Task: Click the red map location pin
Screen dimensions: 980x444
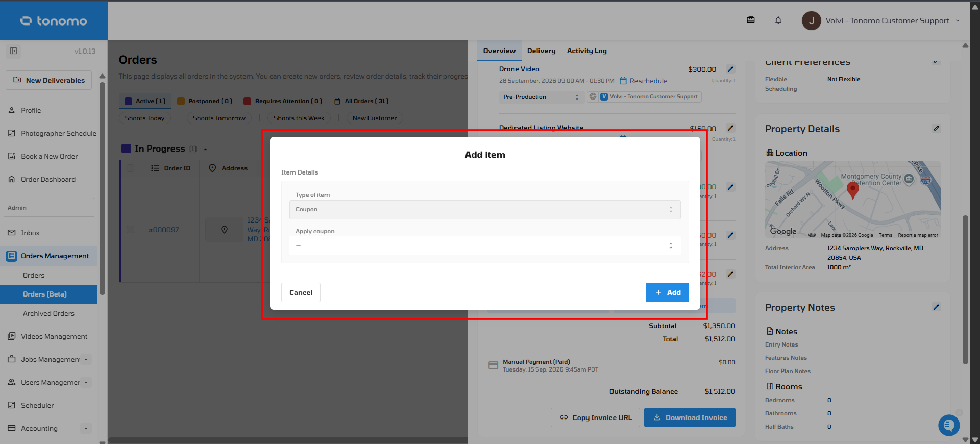Action: (x=852, y=190)
